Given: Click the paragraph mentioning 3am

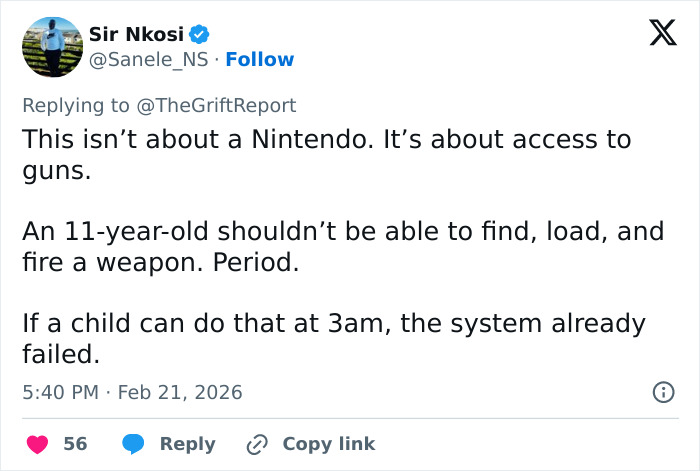Looking at the screenshot, I should [333, 339].
